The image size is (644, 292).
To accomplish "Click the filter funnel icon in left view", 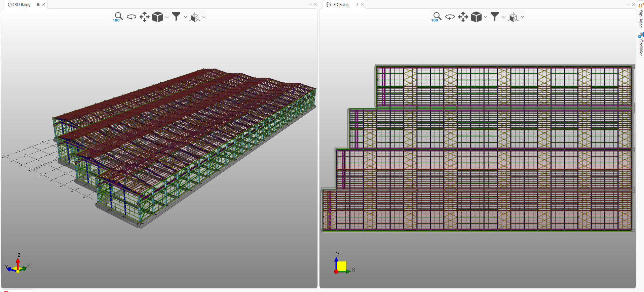I will (176, 17).
